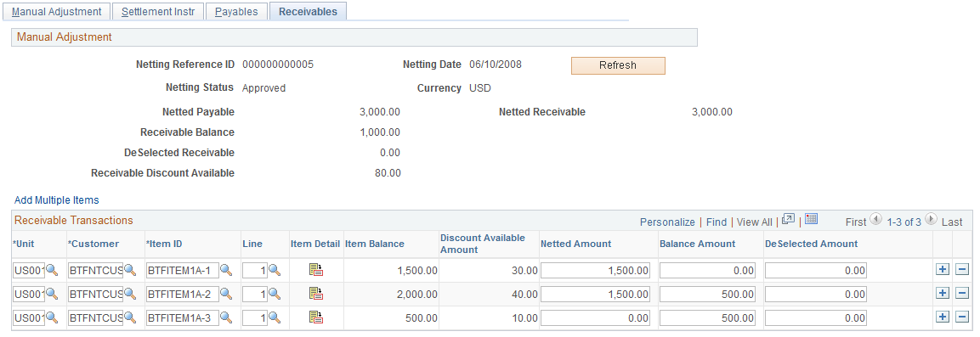Edit Netted Amount for BTFITEM1A-2
This screenshot has height=337, width=980.
tap(596, 294)
